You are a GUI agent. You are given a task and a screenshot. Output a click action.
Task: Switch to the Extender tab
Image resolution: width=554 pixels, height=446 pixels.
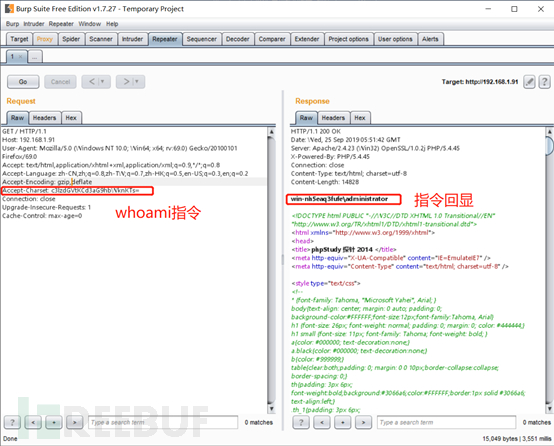coord(307,39)
